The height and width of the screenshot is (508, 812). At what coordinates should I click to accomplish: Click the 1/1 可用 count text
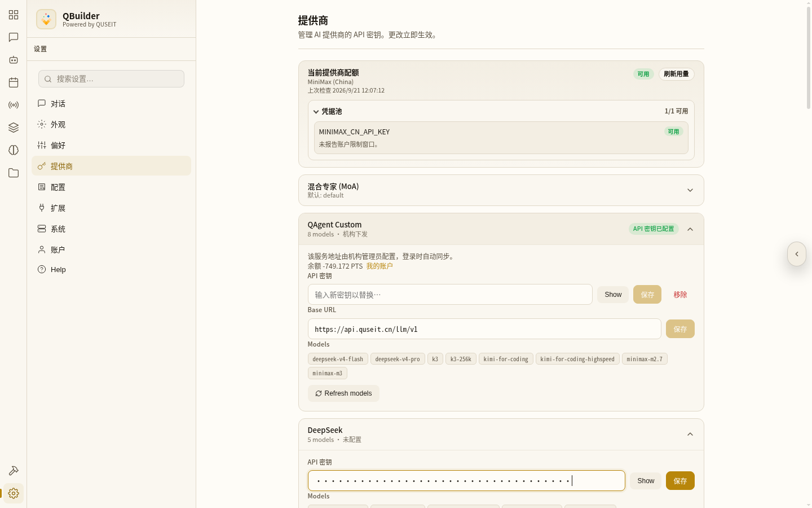click(676, 111)
